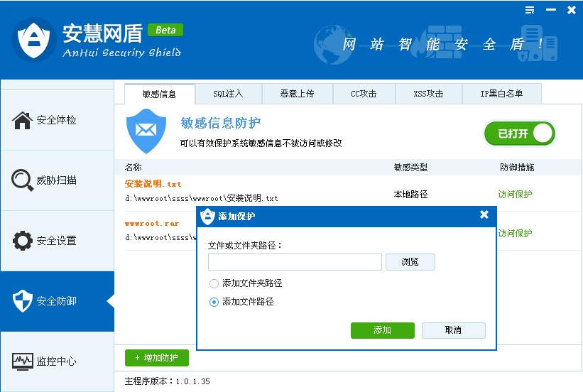Image resolution: width=583 pixels, height=392 pixels.
Task: Select the 添加文件夹路径 radio option
Action: (214, 284)
